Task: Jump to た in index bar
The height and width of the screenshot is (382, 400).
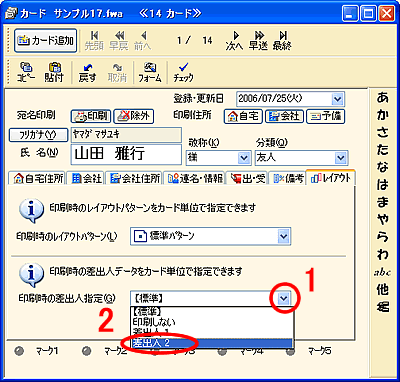Action: coord(382,150)
